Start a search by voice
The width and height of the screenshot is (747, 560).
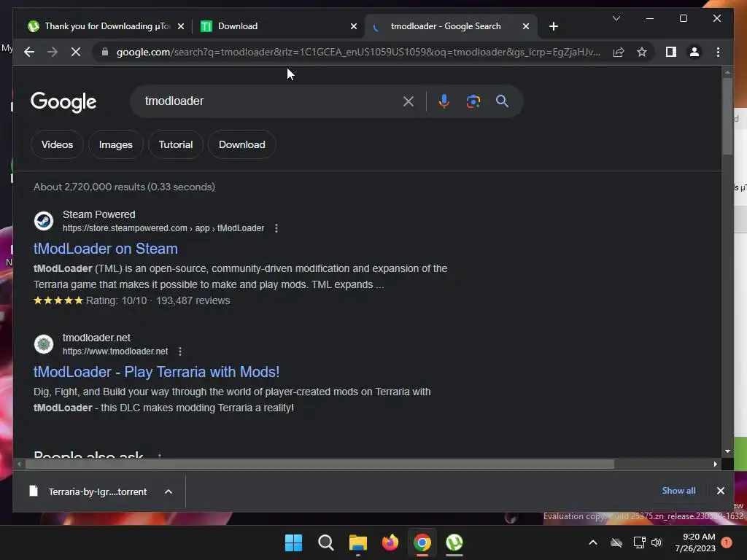(x=444, y=101)
